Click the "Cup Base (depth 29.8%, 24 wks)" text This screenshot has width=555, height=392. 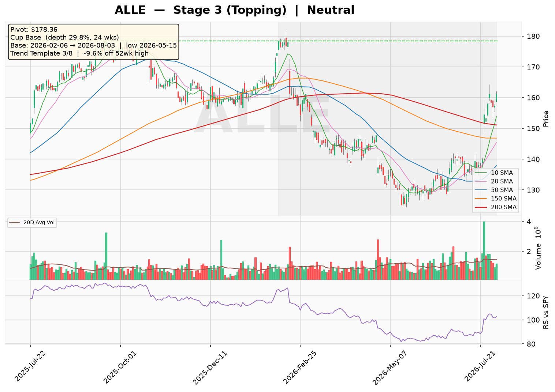pyautogui.click(x=64, y=37)
